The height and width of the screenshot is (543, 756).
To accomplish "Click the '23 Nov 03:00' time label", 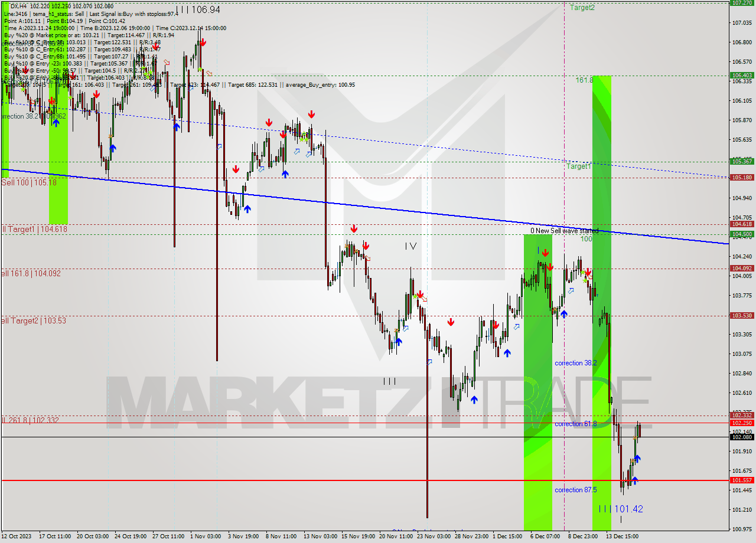I will (434, 537).
